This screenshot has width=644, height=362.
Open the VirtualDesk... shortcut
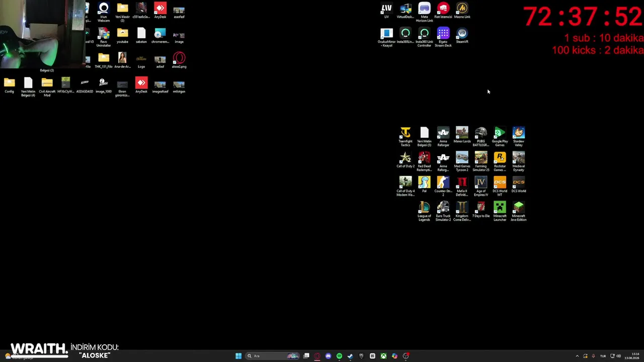click(x=406, y=11)
